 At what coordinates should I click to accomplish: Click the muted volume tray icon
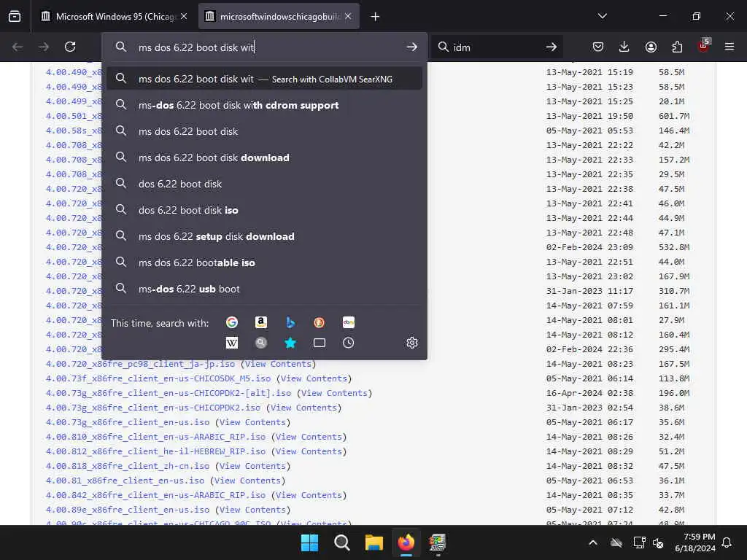click(658, 542)
